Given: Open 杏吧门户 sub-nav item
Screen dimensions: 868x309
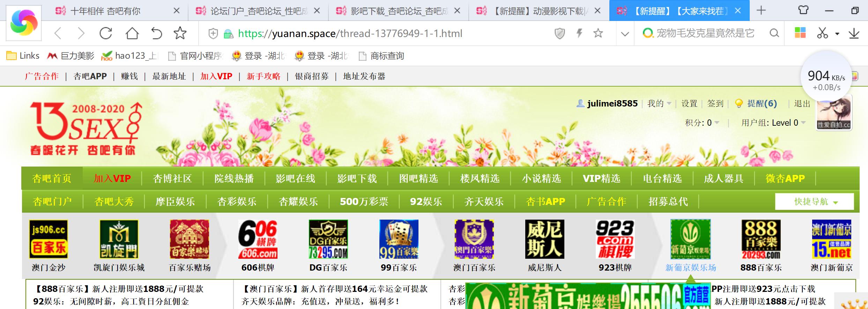Looking at the screenshot, I should (x=52, y=201).
